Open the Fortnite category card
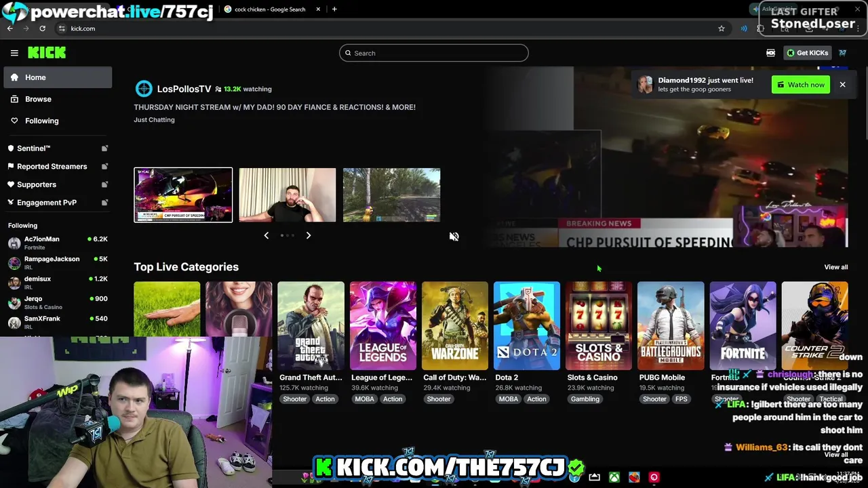The image size is (868, 488). tap(743, 326)
